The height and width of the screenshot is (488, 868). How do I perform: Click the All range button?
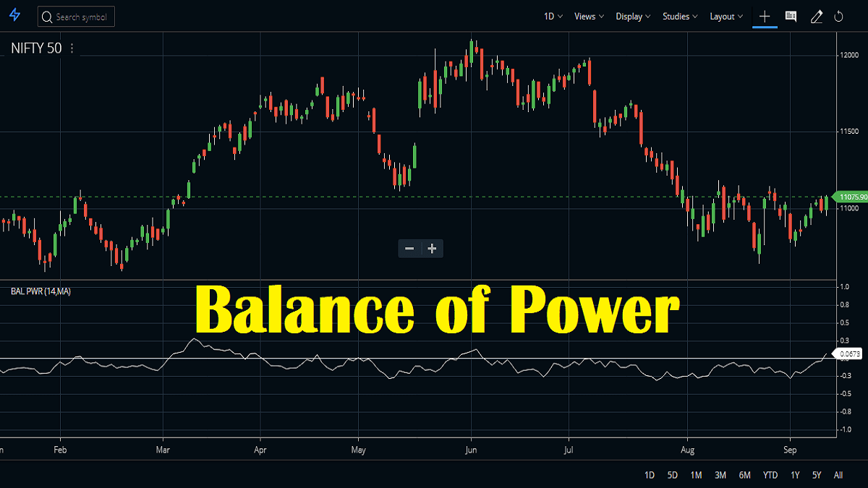[838, 475]
